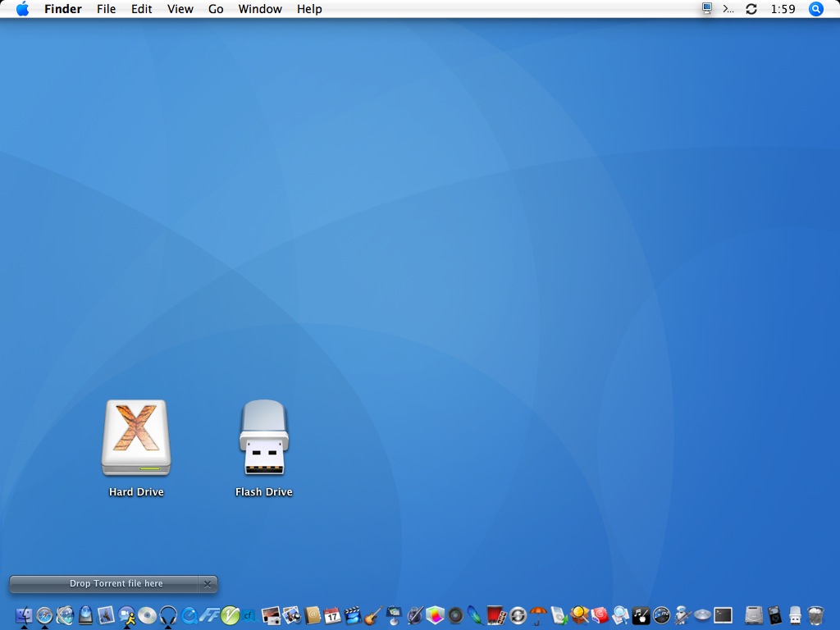
Task: Open the ColorSync color cube icon
Action: 435,615
